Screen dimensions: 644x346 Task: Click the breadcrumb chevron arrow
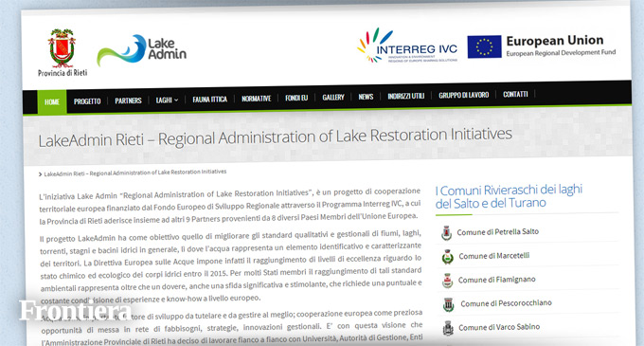coord(40,174)
